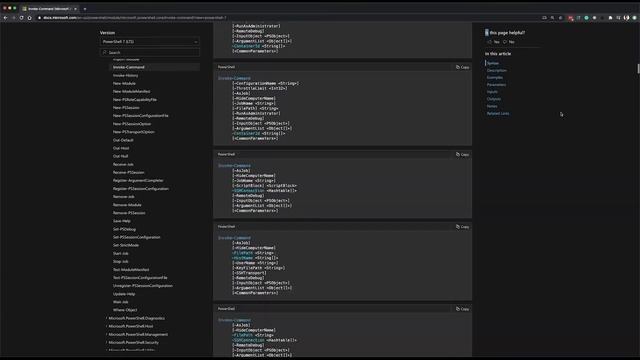The image size is (640, 360).
Task: Open Invoke-History in the sidebar
Action: click(x=125, y=75)
